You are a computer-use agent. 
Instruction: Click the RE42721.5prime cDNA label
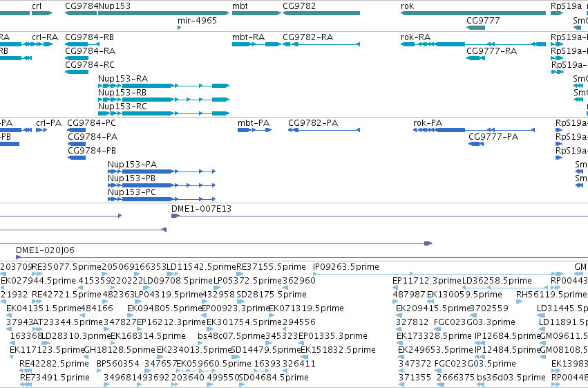coord(67,295)
